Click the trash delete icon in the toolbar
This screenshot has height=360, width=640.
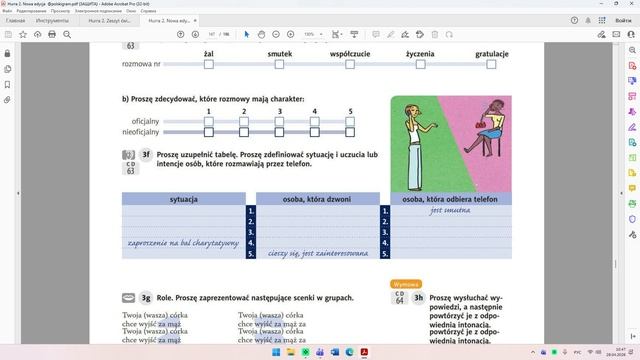pos(435,35)
